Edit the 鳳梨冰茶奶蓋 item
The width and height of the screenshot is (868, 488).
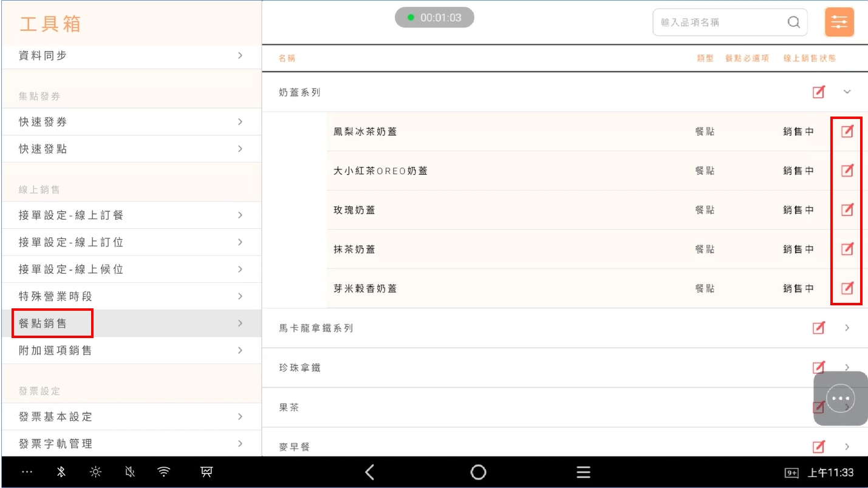pos(847,131)
